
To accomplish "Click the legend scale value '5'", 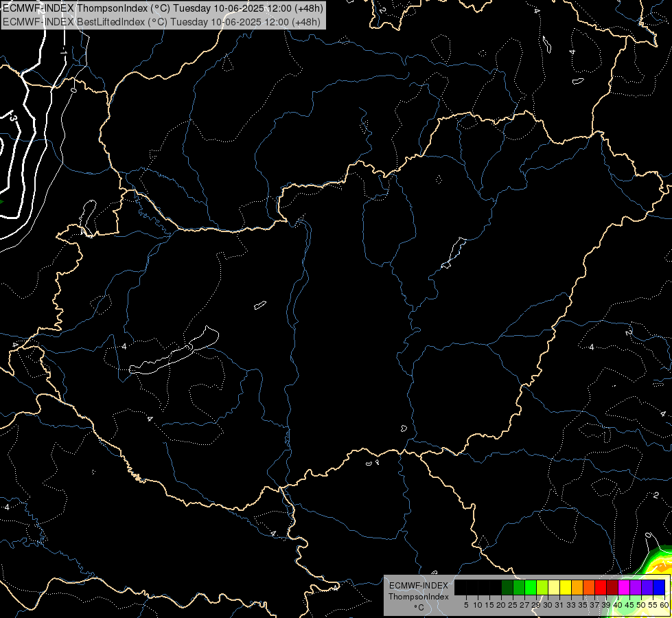I will [466, 605].
